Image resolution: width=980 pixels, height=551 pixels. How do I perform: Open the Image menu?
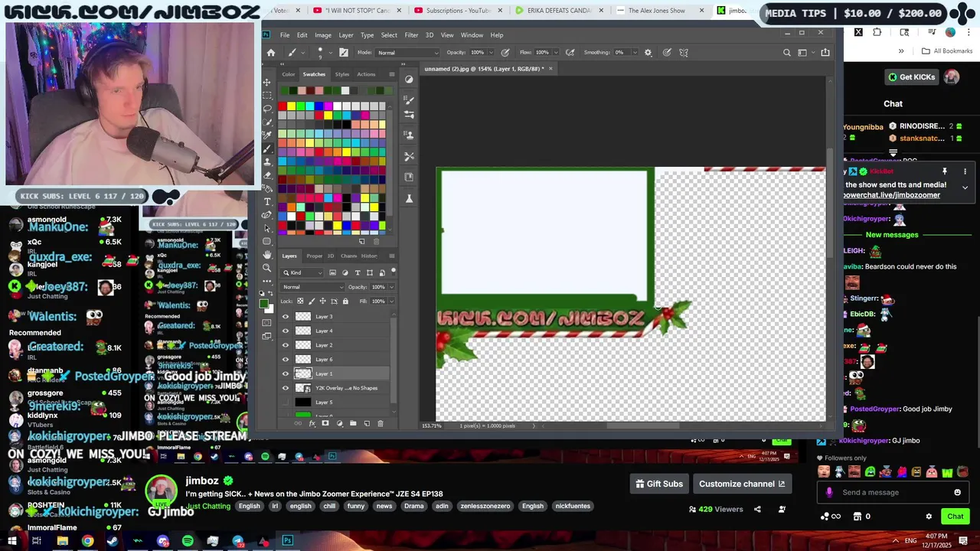[323, 35]
